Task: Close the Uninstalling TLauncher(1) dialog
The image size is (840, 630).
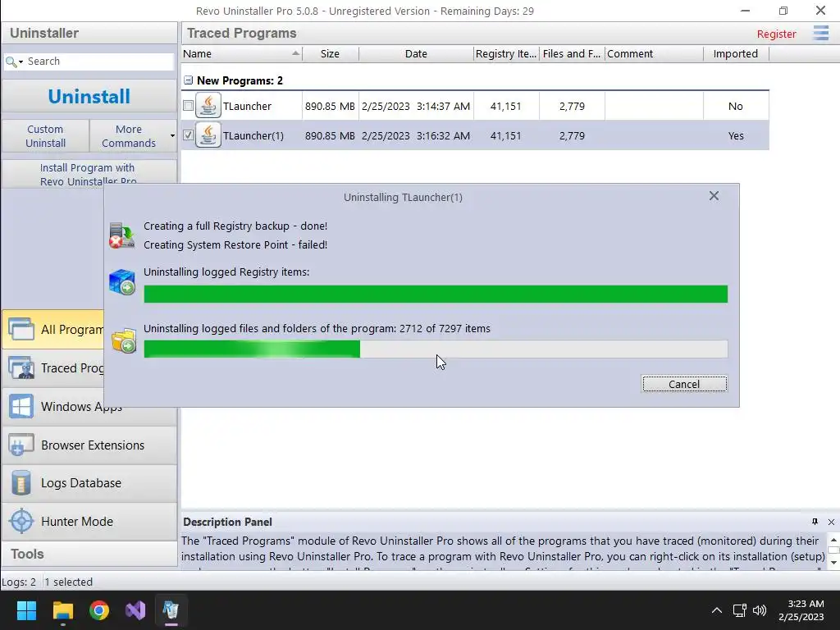Action: 714,196
